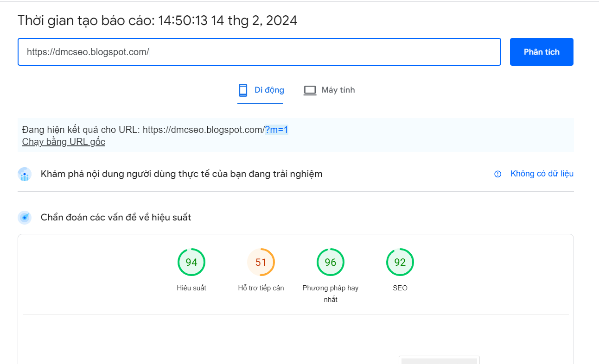Screen dimensions: 599x364
Task: Click the Khám phá nội dung người dùng heading
Action: coord(182,174)
